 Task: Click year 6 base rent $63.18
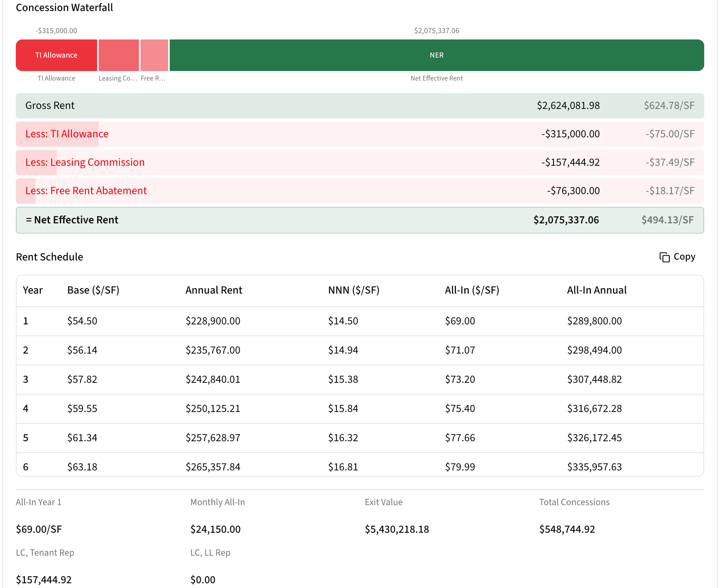tap(82, 467)
